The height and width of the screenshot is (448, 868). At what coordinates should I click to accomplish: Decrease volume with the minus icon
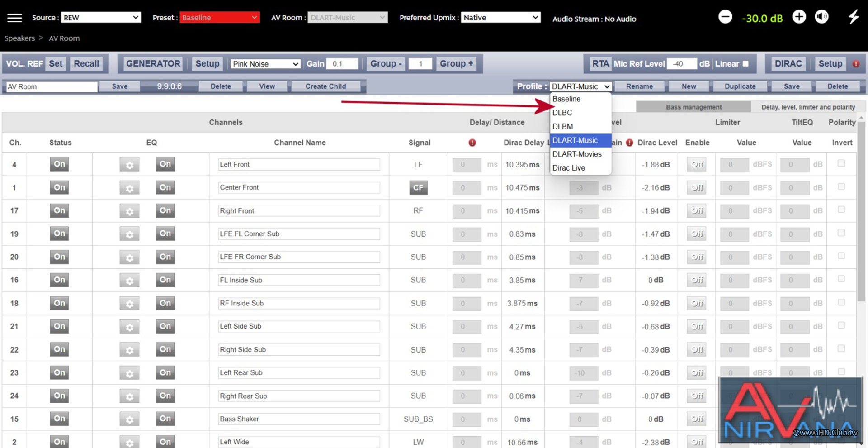(x=725, y=17)
